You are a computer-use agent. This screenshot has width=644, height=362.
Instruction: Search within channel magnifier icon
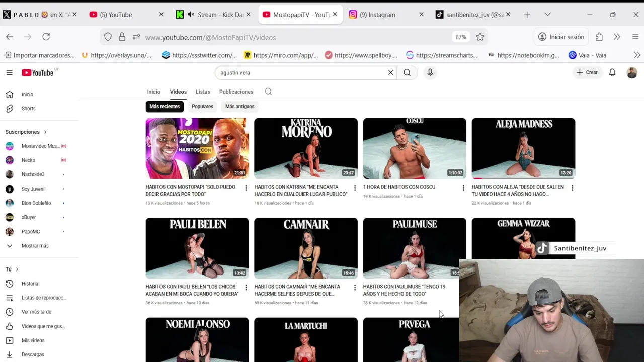(x=268, y=92)
